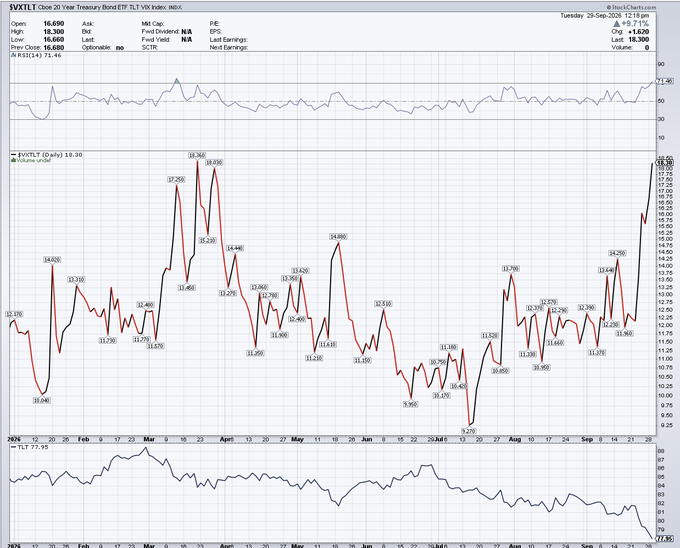Viewport: 680px width, 548px height.
Task: Click the 13.310 price label
Action: tap(76, 280)
